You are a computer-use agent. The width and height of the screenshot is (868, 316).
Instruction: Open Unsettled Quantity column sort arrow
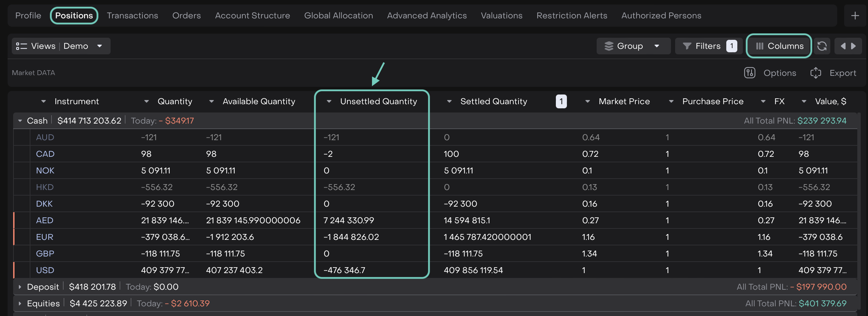pyautogui.click(x=329, y=101)
